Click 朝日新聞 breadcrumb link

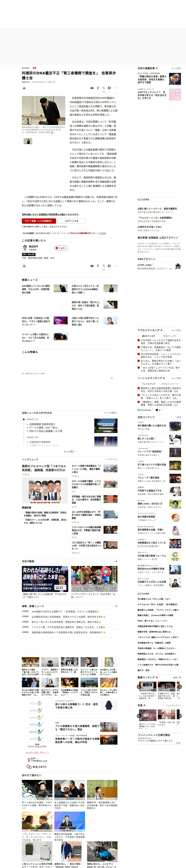[x=25, y=68]
